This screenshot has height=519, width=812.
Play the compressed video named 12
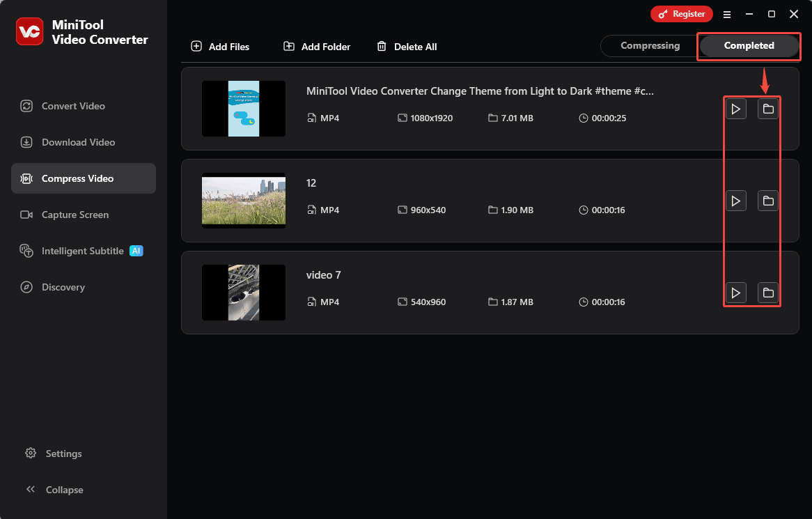(735, 201)
